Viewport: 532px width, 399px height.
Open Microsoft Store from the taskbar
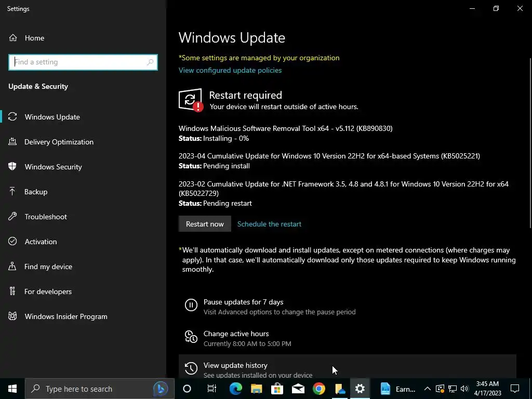[277, 389]
